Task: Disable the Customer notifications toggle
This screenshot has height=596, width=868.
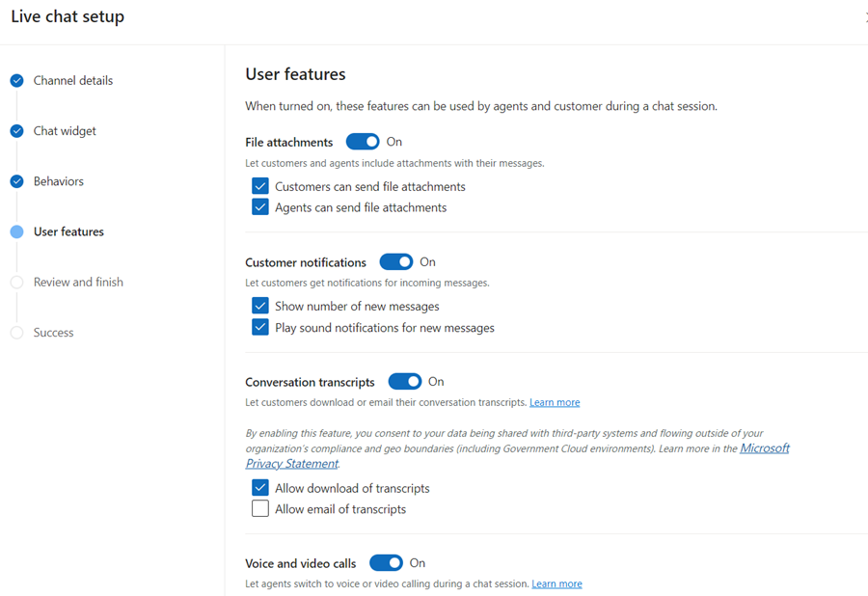Action: pyautogui.click(x=395, y=262)
